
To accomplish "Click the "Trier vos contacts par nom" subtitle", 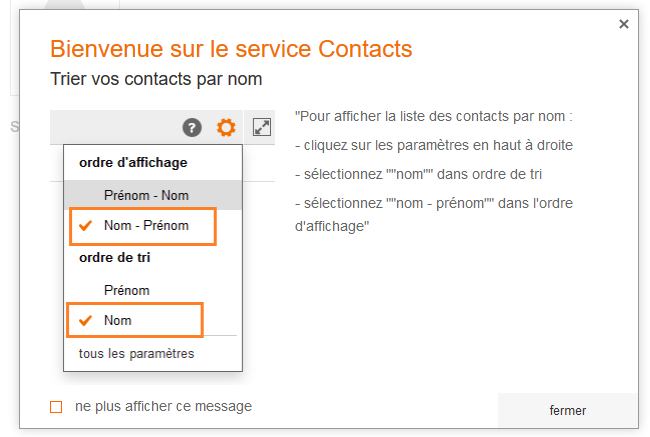I will [156, 78].
